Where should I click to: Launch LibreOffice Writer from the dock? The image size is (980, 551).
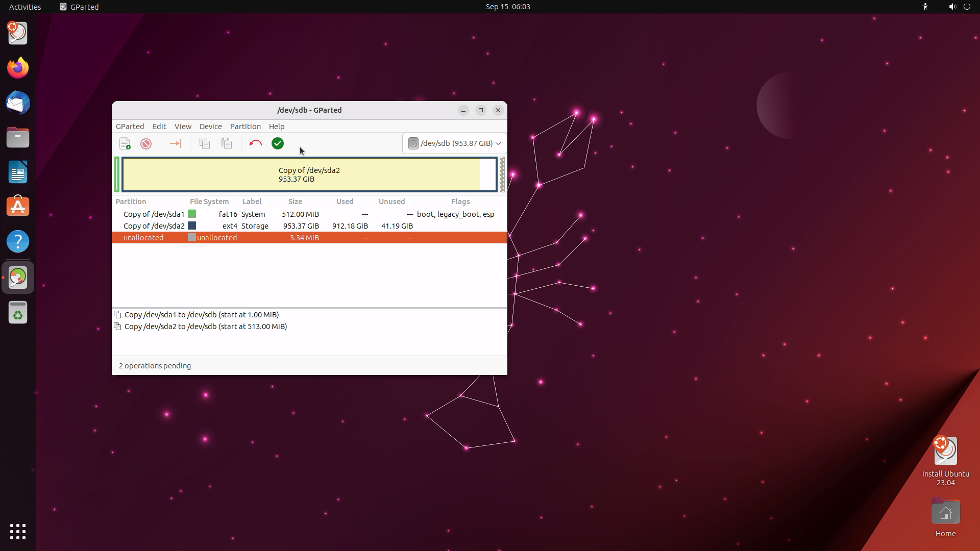tap(18, 172)
